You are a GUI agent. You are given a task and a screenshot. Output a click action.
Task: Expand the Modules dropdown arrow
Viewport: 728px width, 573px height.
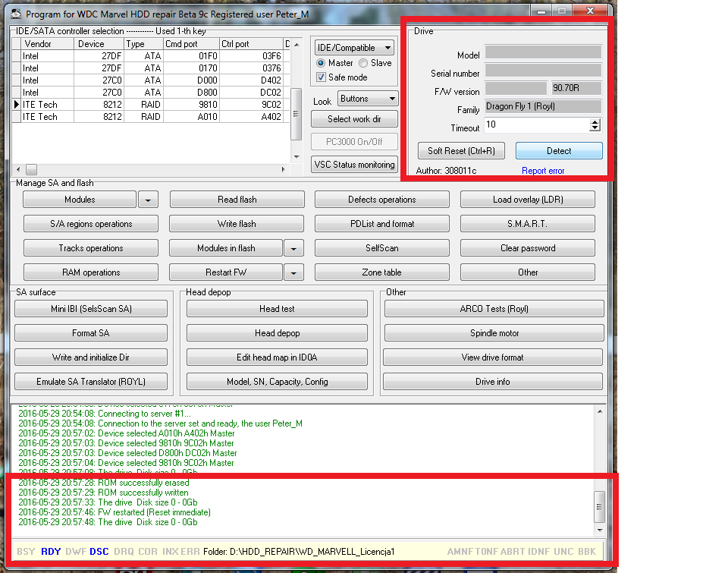point(148,200)
